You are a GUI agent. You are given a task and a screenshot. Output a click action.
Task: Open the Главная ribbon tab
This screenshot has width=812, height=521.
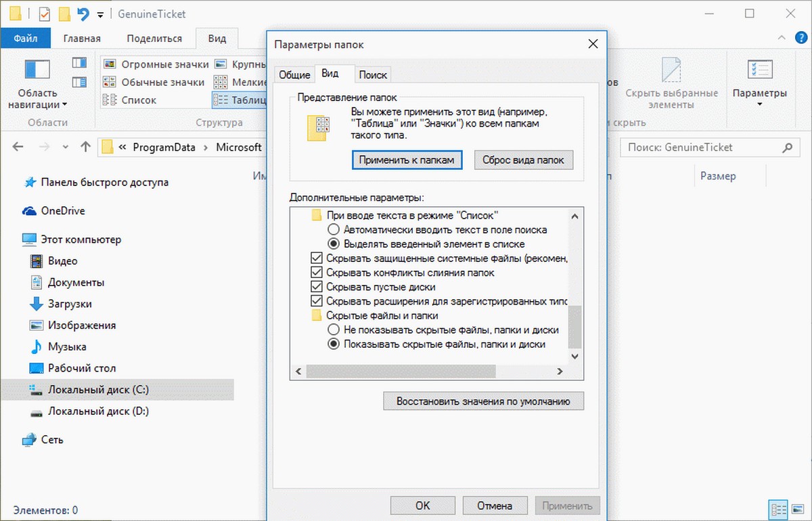82,39
